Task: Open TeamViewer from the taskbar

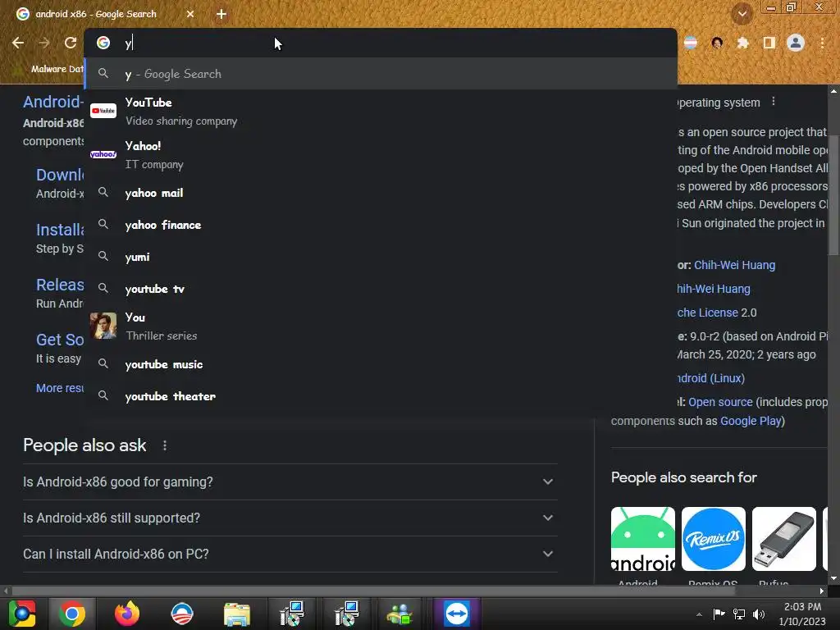Action: click(456, 614)
